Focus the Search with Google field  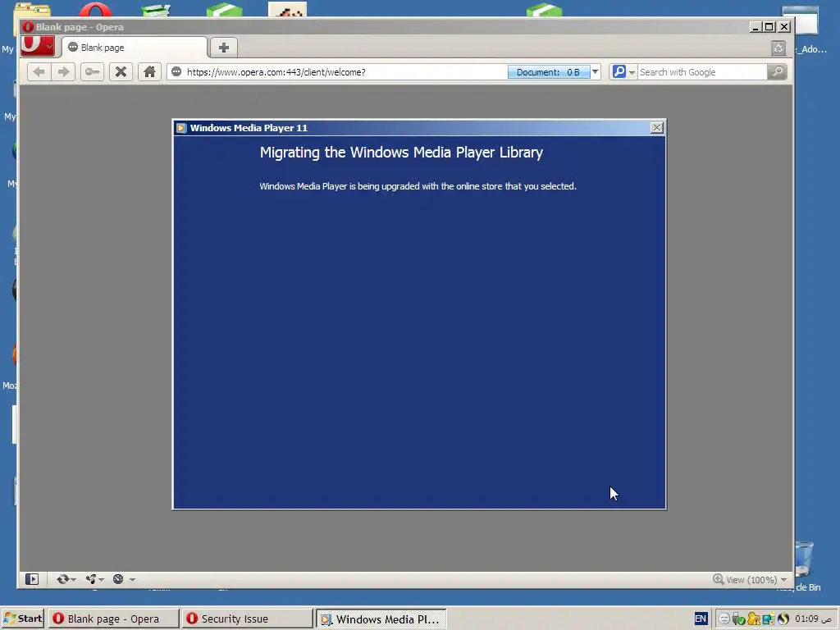(702, 72)
